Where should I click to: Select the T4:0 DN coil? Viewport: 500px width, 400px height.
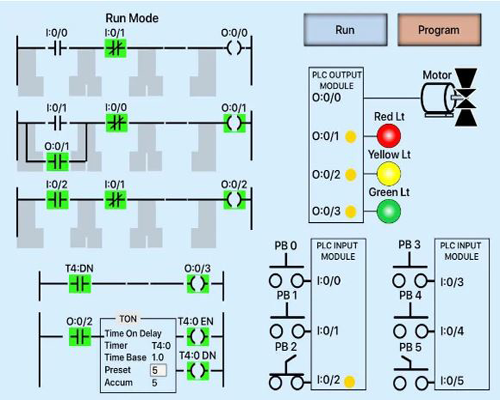click(198, 371)
